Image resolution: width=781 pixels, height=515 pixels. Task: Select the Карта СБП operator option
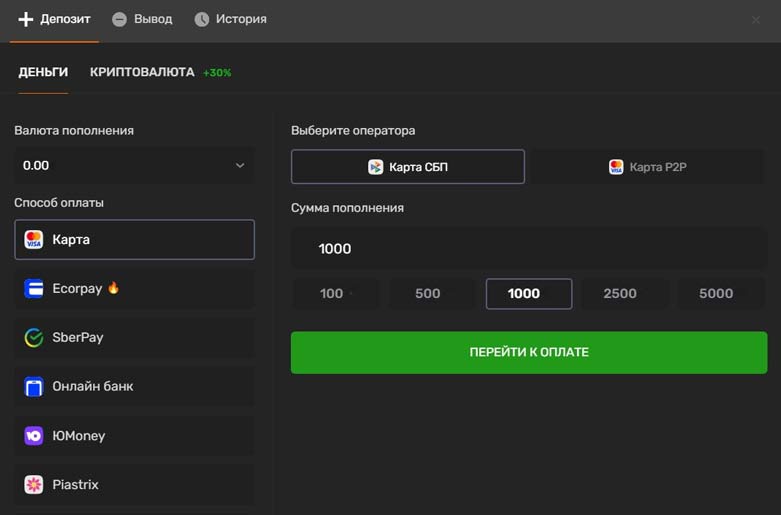point(408,167)
